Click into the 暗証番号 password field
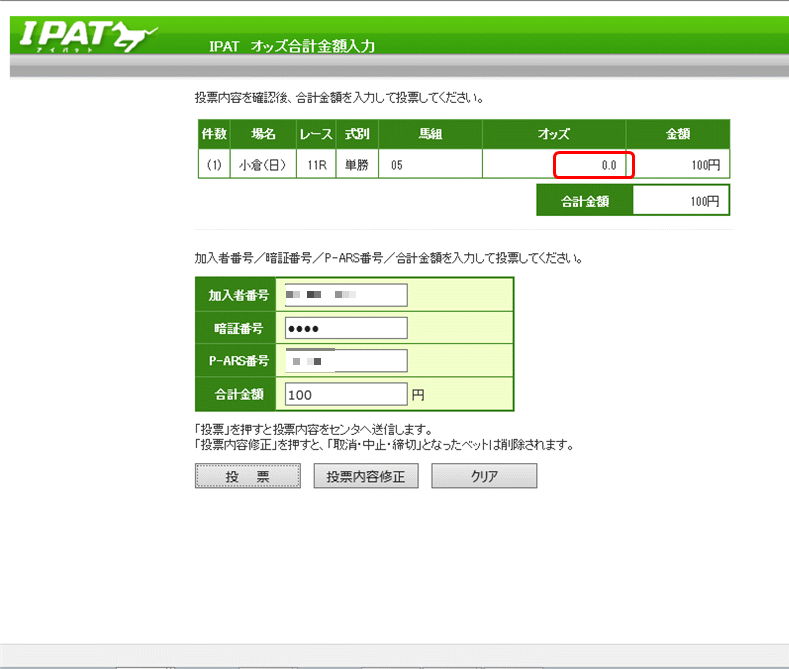The height and width of the screenshot is (669, 789). click(x=346, y=328)
